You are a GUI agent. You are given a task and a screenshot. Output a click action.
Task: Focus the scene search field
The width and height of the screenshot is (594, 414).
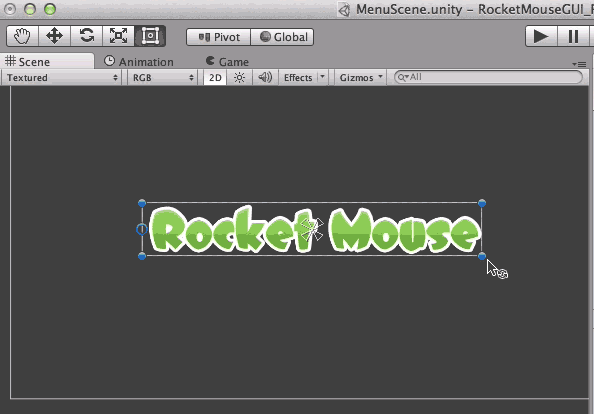point(488,77)
